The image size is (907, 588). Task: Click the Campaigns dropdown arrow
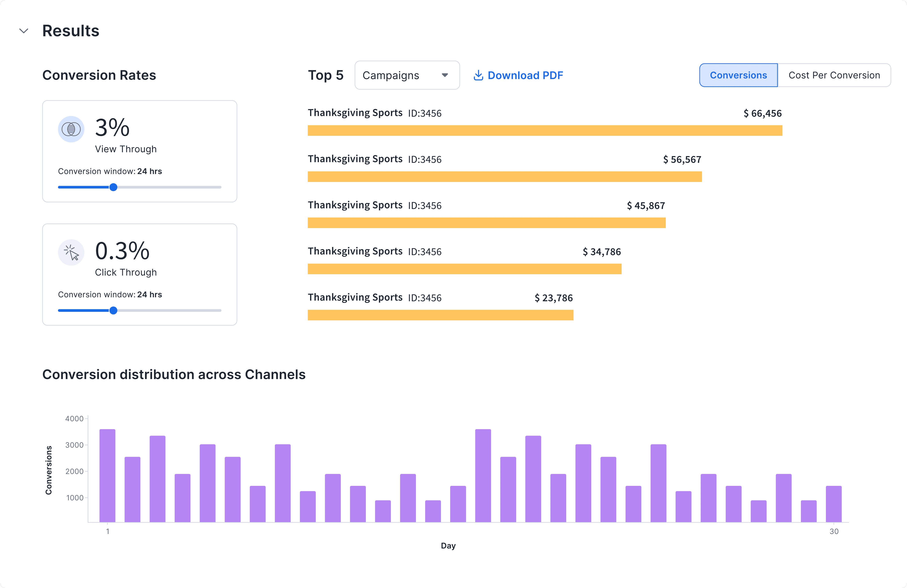(444, 75)
